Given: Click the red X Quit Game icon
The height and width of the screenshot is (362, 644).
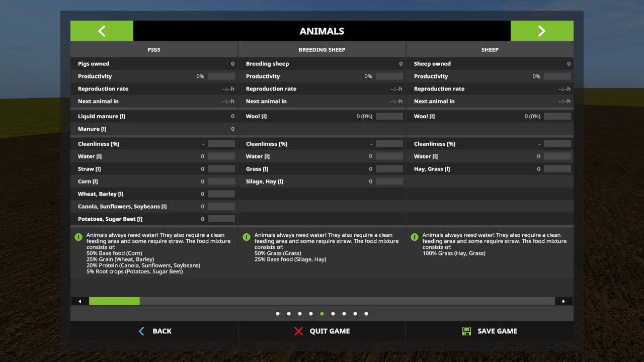Looking at the screenshot, I should tap(299, 331).
